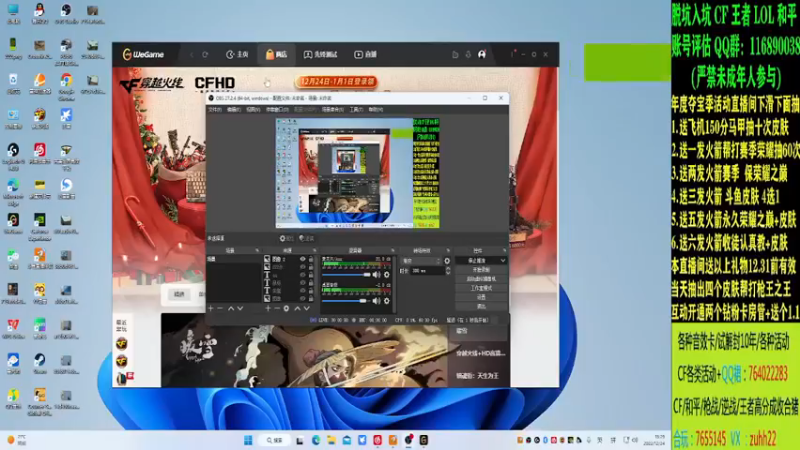
Task: Adjust the 桌面音频 volume slider
Action: (344, 301)
